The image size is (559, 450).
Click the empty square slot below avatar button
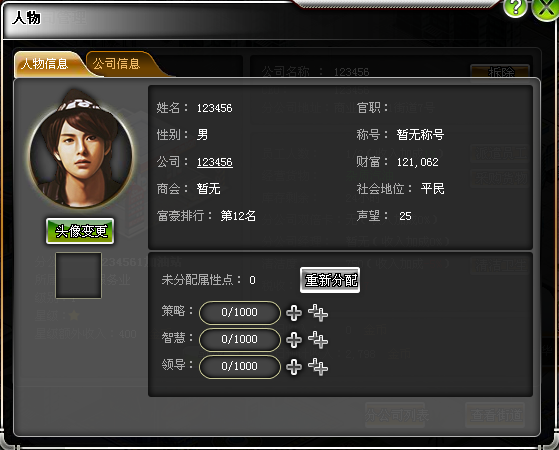point(78,275)
